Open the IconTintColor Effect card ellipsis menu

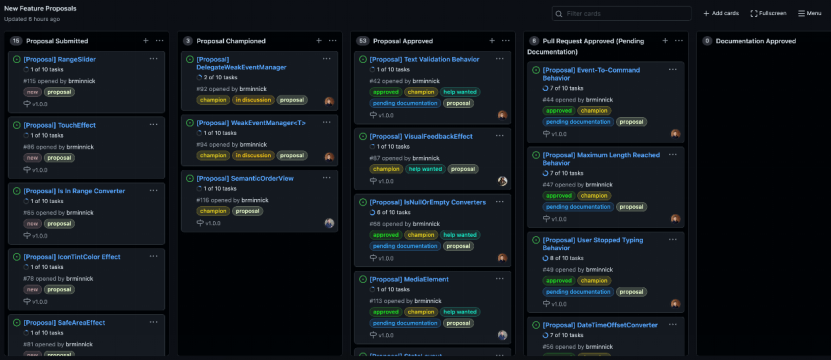point(153,256)
